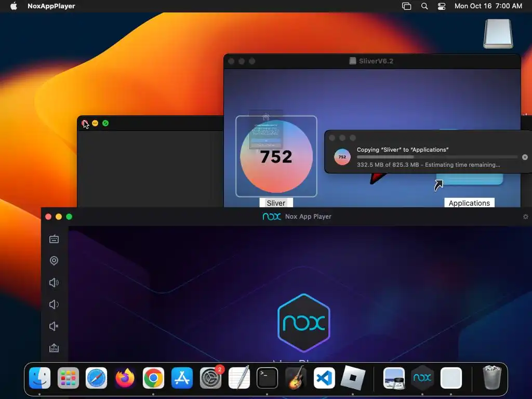Image resolution: width=532 pixels, height=399 pixels.
Task: Click "Copying Sliver to Applications" text
Action: pos(403,150)
